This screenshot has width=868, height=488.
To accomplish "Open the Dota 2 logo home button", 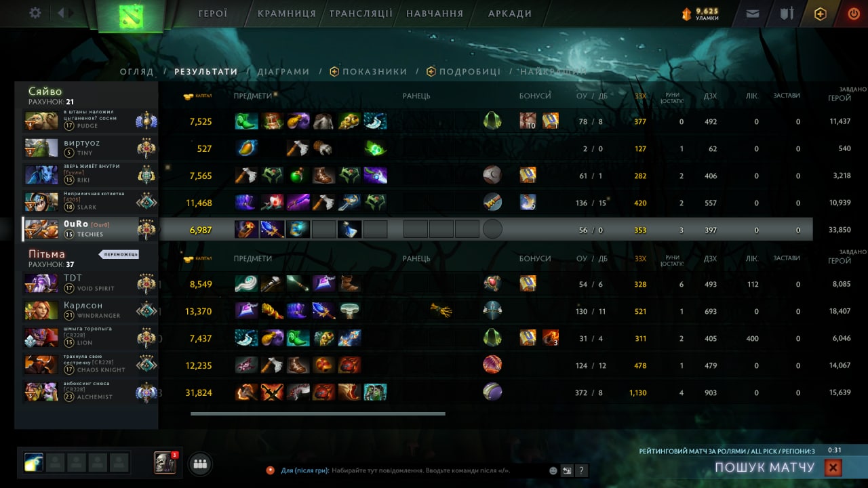I will point(131,16).
